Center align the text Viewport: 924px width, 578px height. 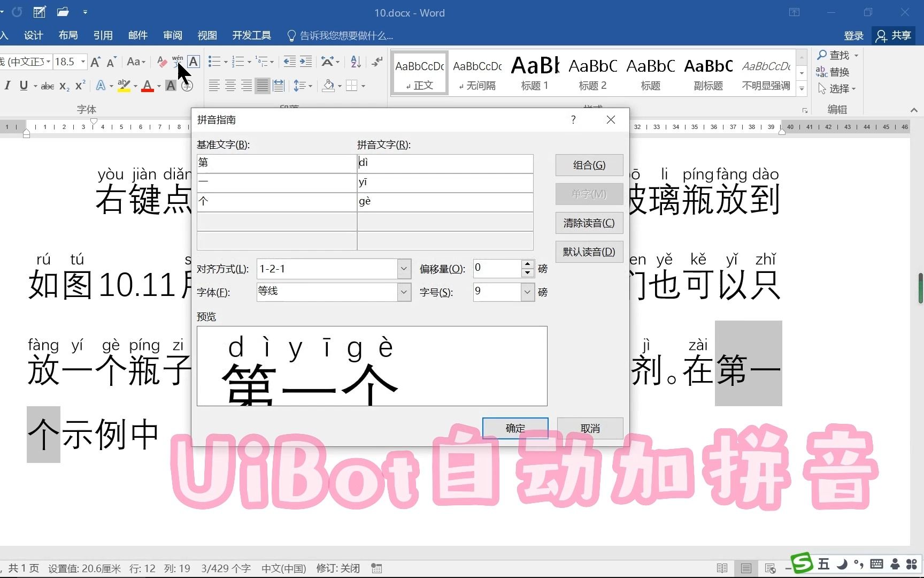(x=230, y=86)
